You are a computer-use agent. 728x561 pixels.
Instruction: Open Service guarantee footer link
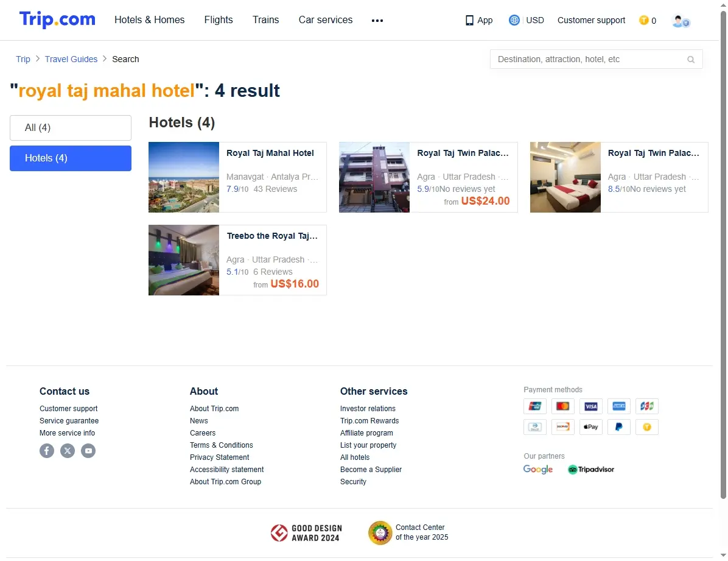click(69, 421)
